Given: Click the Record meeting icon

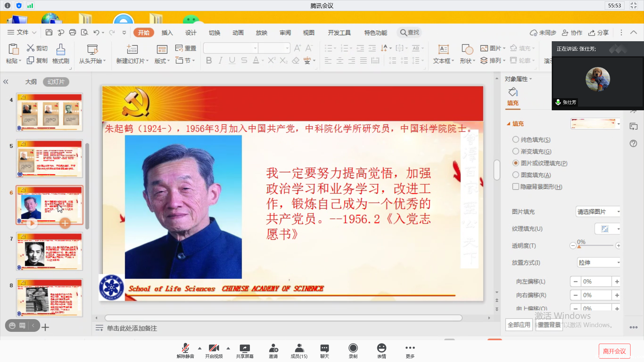Looking at the screenshot, I should [x=353, y=349].
